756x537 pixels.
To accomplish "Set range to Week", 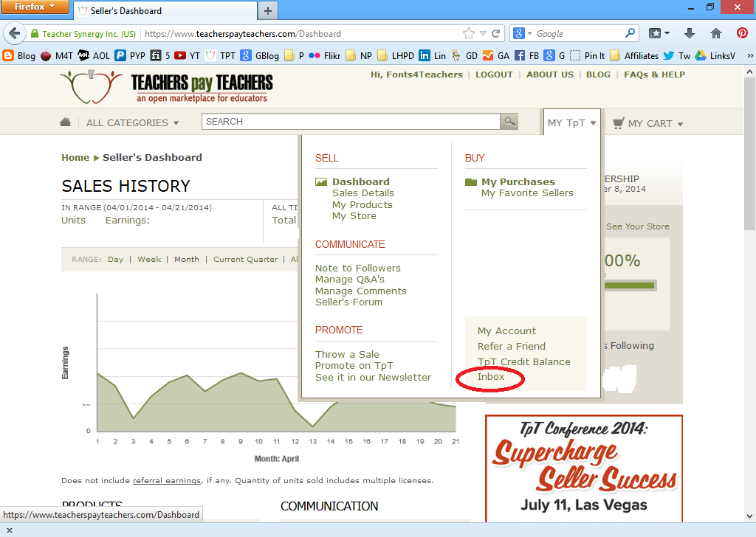I will pyautogui.click(x=149, y=259).
